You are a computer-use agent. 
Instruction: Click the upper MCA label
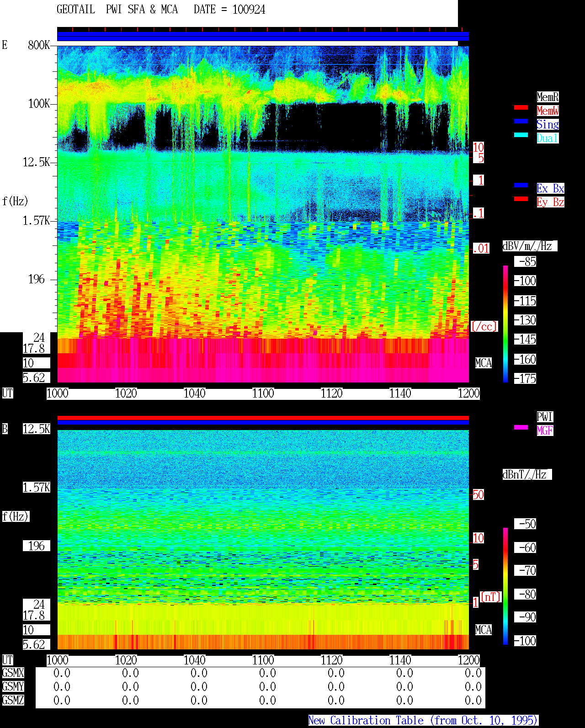point(484,363)
